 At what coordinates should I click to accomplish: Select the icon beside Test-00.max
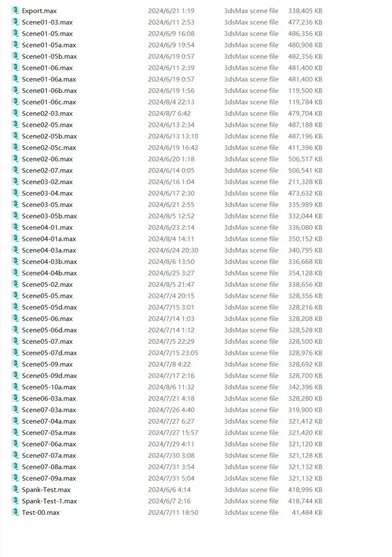tap(16, 512)
